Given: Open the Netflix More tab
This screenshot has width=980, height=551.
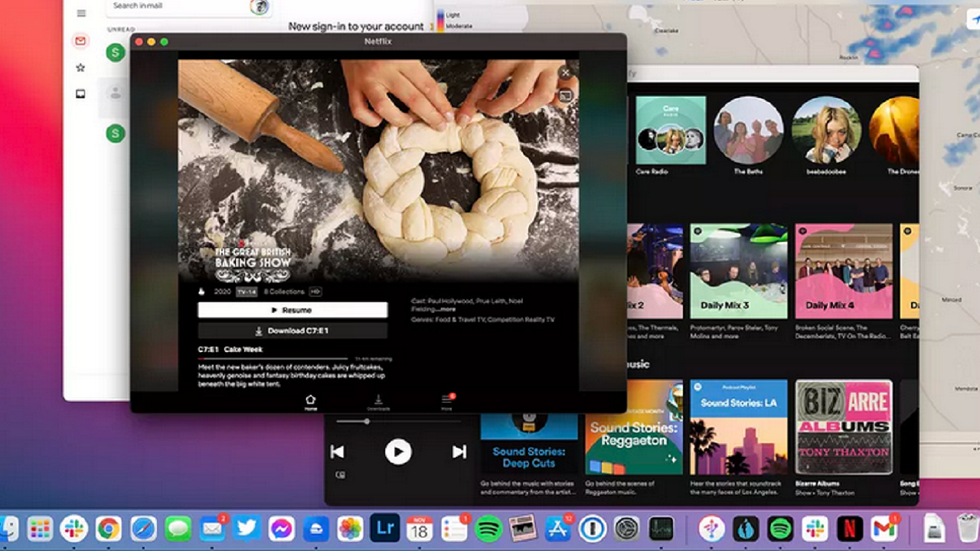Looking at the screenshot, I should click(447, 402).
